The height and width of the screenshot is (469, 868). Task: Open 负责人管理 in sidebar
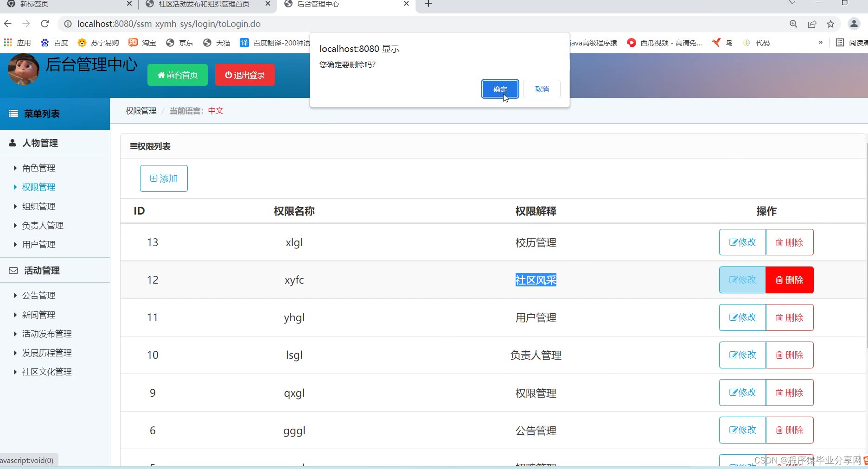[43, 225]
